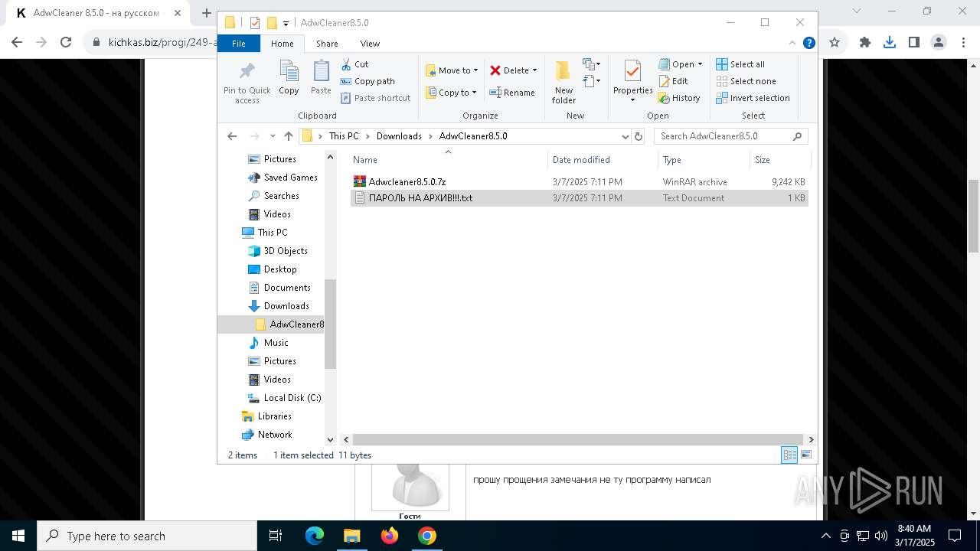The image size is (980, 551).
Task: Select Local Disk (C:) in tree
Action: [284, 398]
